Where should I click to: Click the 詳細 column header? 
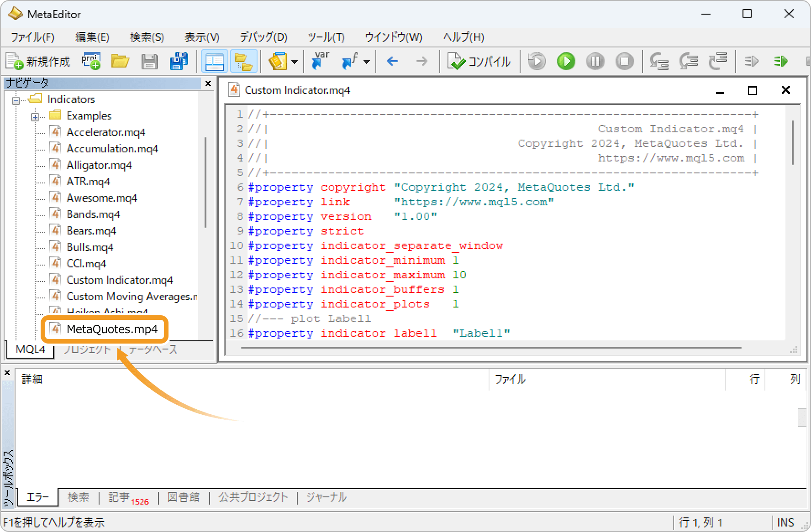(x=253, y=379)
